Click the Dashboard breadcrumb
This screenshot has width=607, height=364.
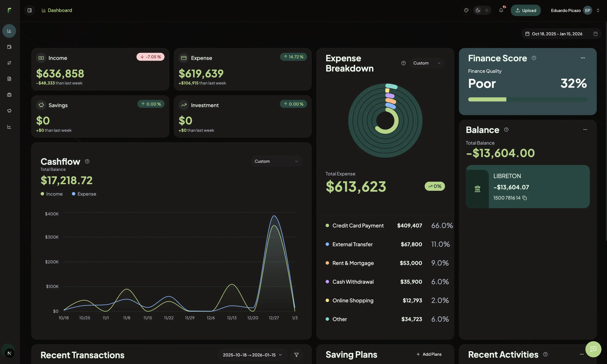[x=57, y=10]
